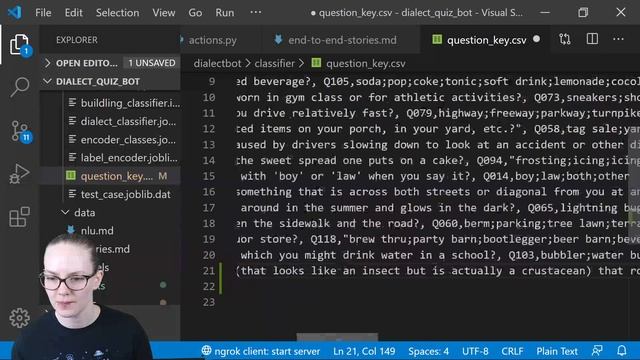The width and height of the screenshot is (640, 360).
Task: Change indentation via Spaces: 4
Action: (x=428, y=351)
